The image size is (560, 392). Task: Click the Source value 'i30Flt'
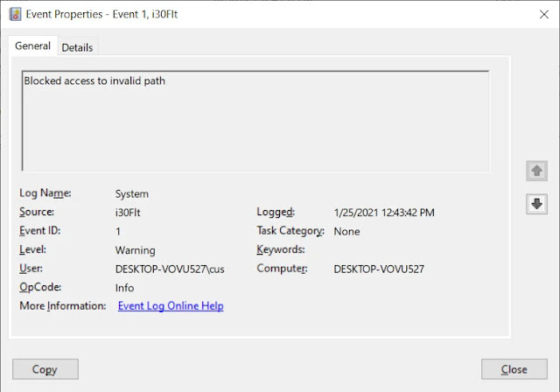(128, 213)
